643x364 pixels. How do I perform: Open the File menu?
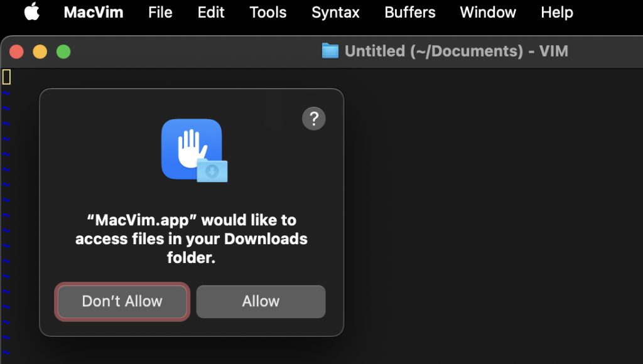[x=160, y=13]
